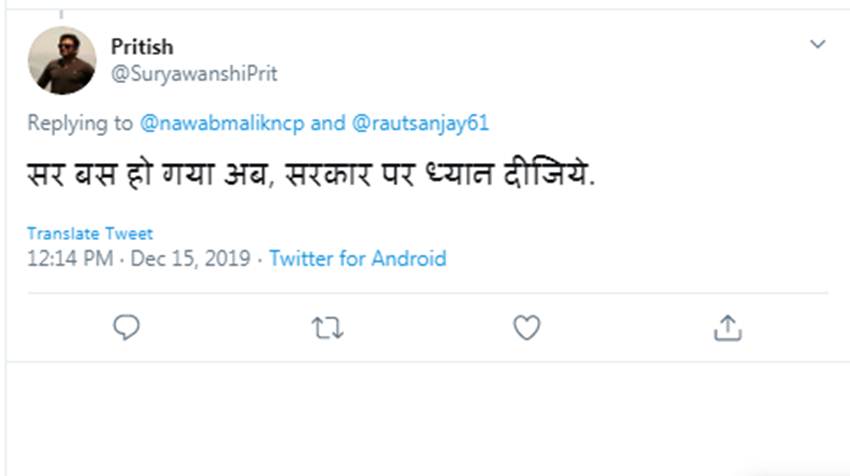
Task: Open Pritish's profile picture
Action: click(61, 60)
